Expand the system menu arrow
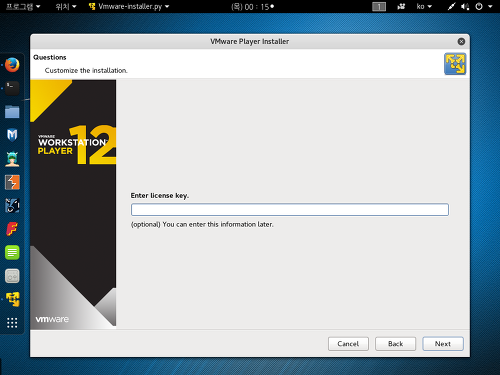500x375 pixels. tap(490, 7)
